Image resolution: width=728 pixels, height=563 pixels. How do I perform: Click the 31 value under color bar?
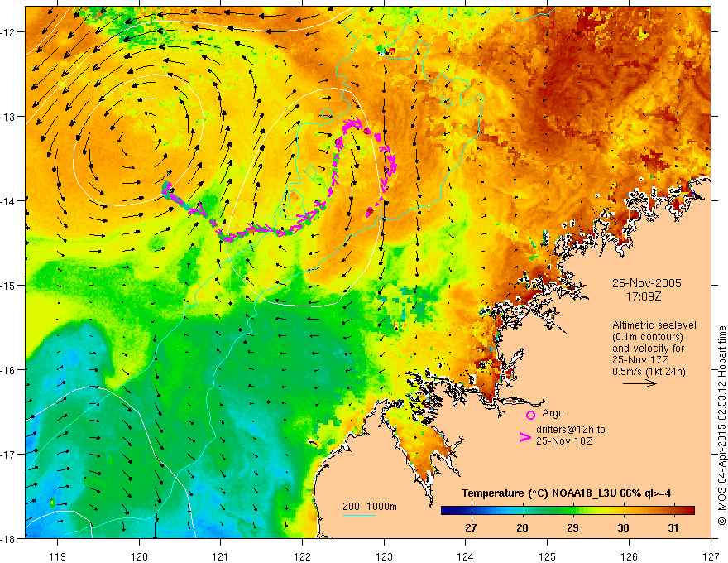673,527
